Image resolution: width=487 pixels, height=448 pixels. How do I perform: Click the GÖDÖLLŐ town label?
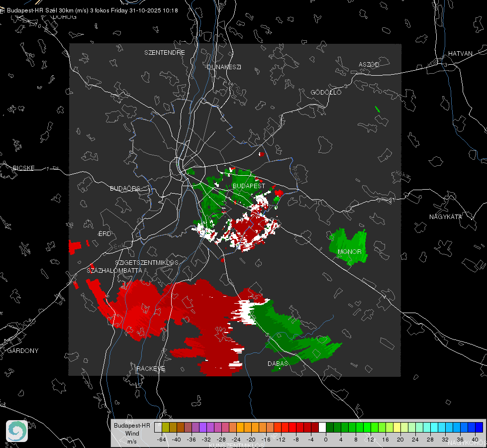[x=326, y=92]
